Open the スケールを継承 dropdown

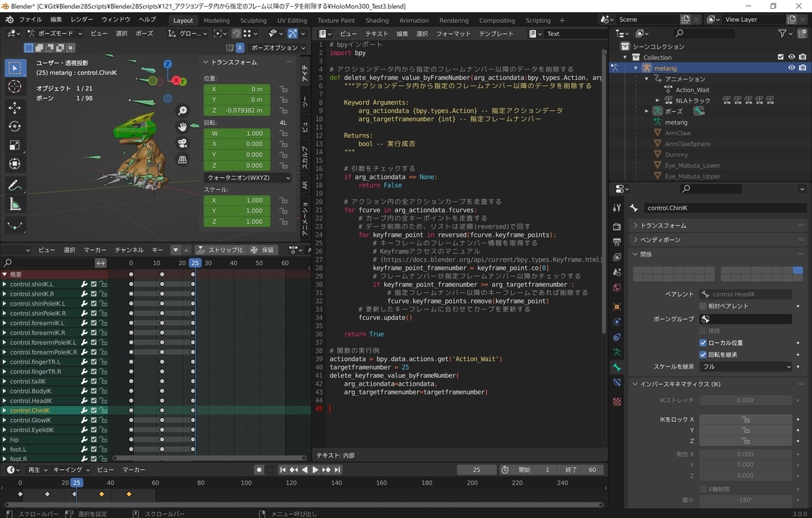744,366
